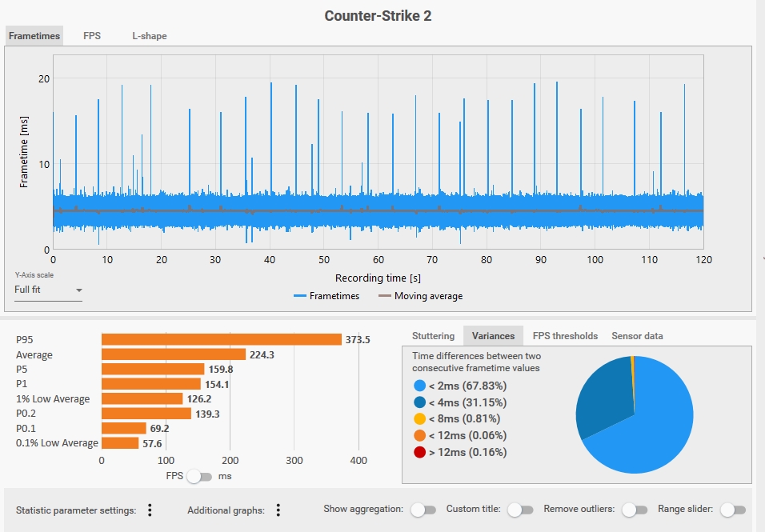
Task: Enable Show aggregation toggle
Action: [x=423, y=510]
